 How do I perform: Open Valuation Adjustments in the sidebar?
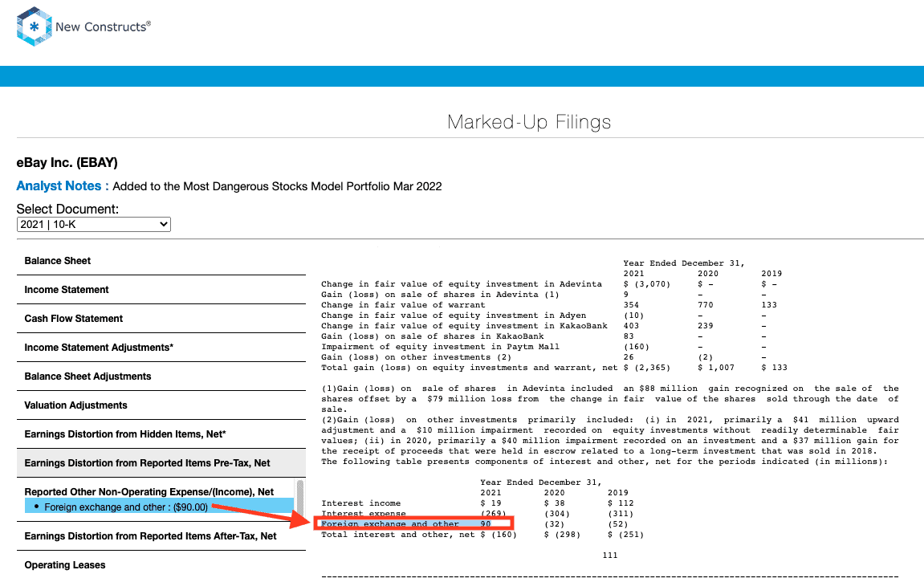(x=161, y=405)
